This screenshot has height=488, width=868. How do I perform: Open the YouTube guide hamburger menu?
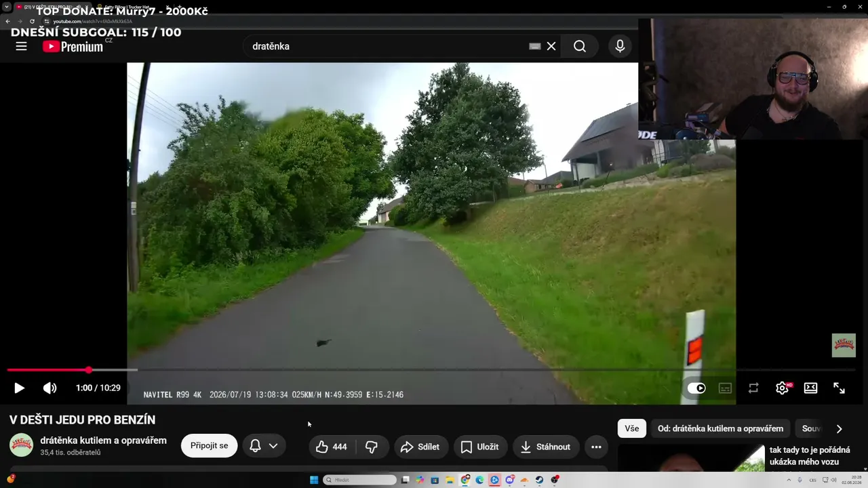pyautogui.click(x=21, y=46)
